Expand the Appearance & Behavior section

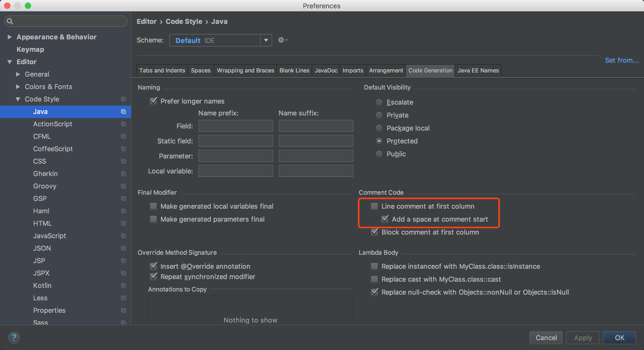click(x=10, y=37)
